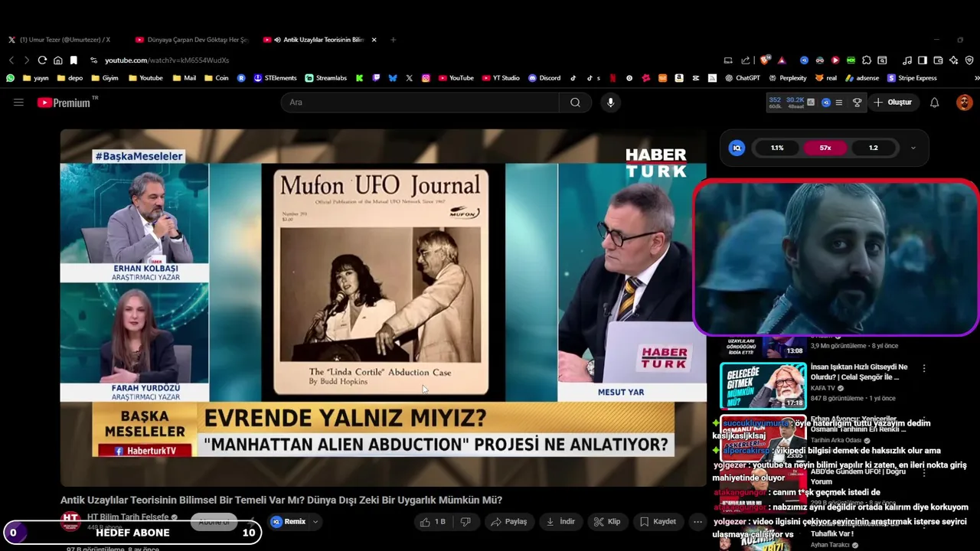This screenshot has height=551, width=980.
Task: Open browser extensions puzzle icon
Action: [x=867, y=60]
